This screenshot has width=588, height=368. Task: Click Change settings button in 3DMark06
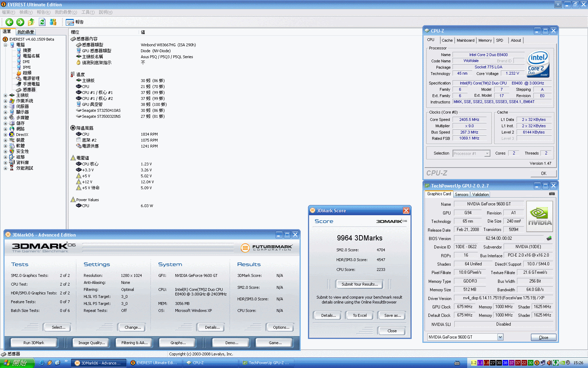pos(133,327)
